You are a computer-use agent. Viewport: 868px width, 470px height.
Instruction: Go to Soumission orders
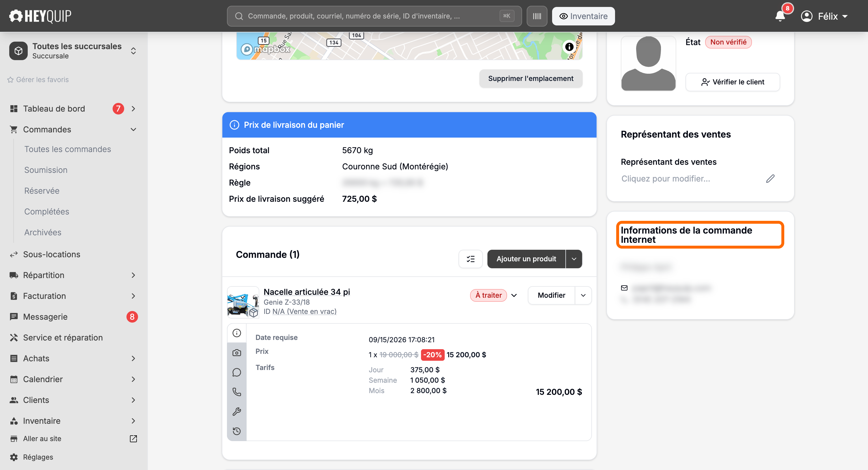[x=46, y=170]
